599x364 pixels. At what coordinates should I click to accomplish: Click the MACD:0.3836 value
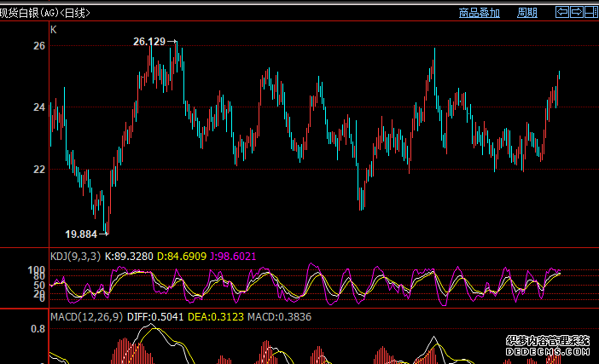[x=279, y=317]
